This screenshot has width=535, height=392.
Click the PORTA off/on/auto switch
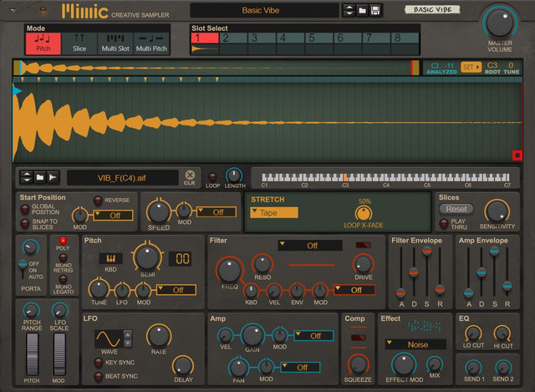[x=23, y=269]
